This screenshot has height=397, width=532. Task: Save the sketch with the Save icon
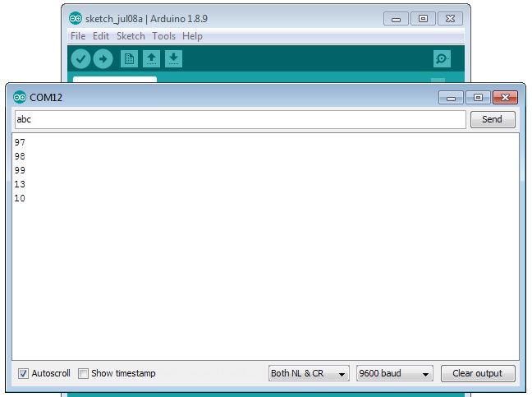click(x=174, y=58)
